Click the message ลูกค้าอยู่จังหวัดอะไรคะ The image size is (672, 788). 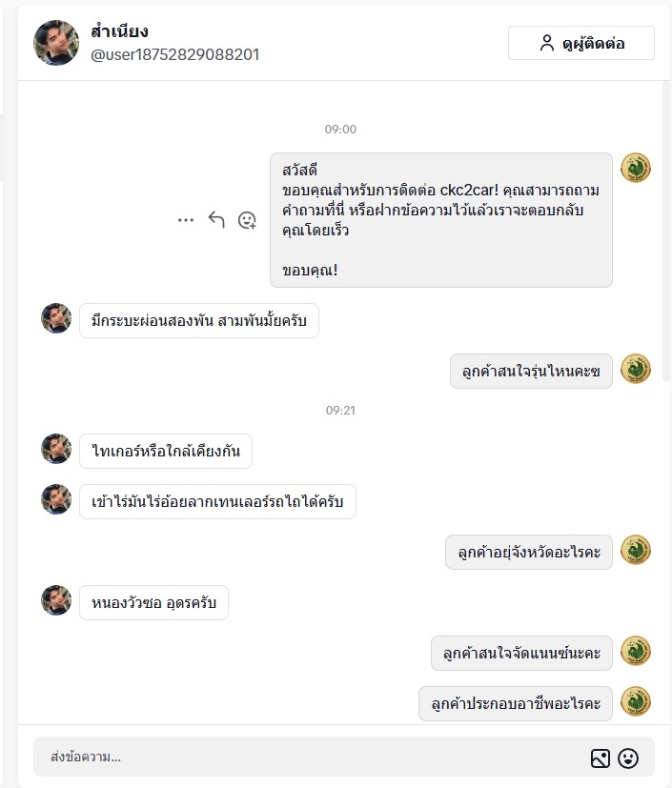point(528,552)
